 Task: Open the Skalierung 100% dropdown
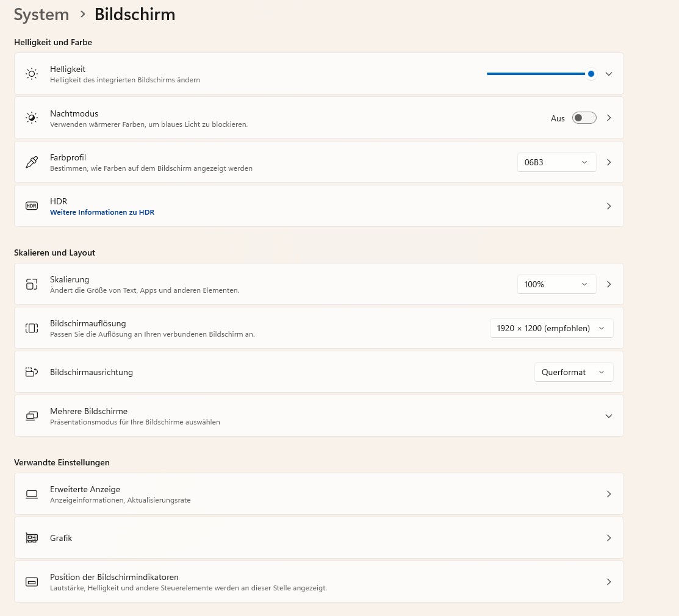556,284
